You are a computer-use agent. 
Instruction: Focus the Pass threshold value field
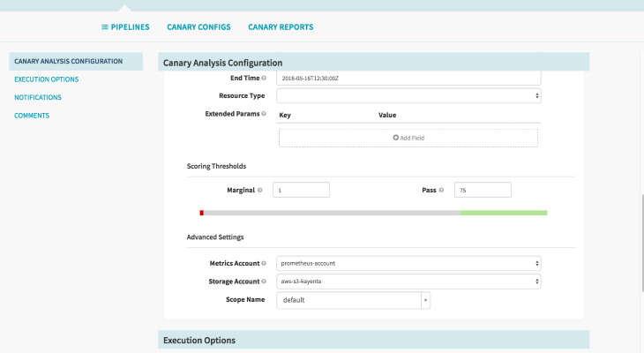[x=483, y=190]
